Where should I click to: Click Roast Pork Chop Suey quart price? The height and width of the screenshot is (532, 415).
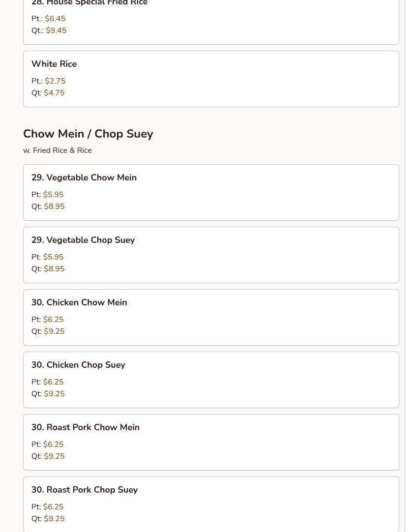point(54,519)
